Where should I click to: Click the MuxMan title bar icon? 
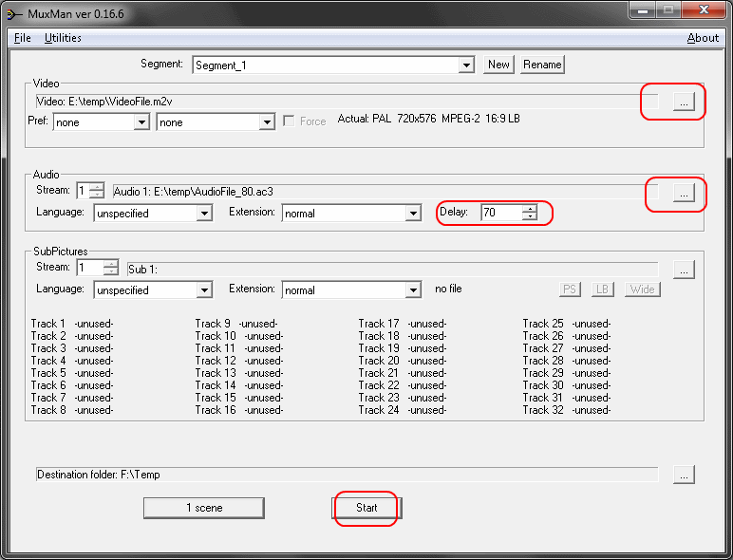[14, 14]
